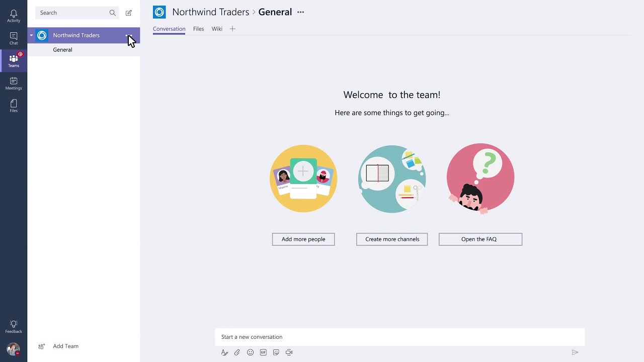Click Northwind Traders team logo in list
Image resolution: width=644 pixels, height=362 pixels.
click(42, 35)
